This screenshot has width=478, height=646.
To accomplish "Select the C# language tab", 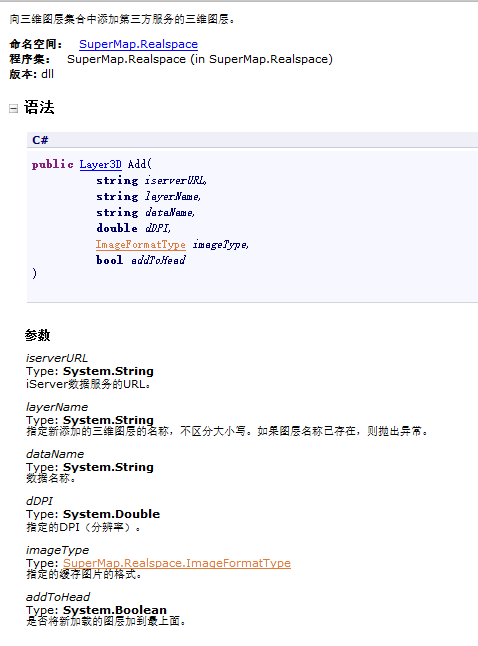I will pos(40,140).
